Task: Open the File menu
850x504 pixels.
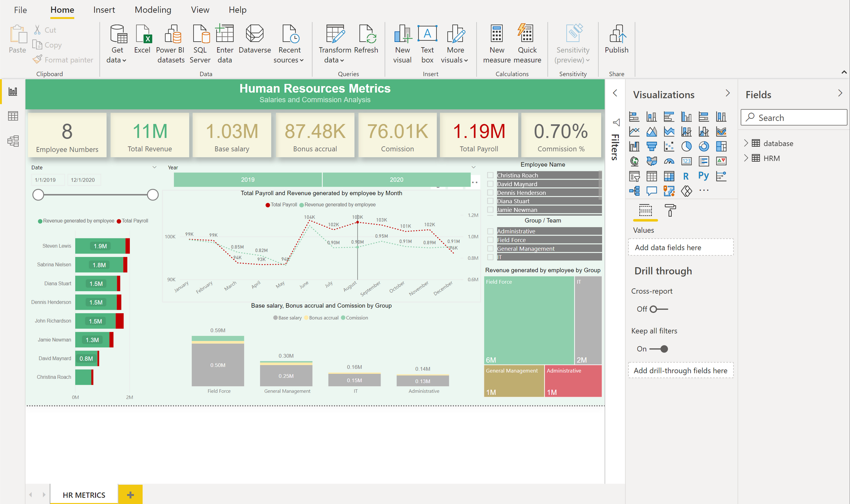Action: [x=20, y=10]
